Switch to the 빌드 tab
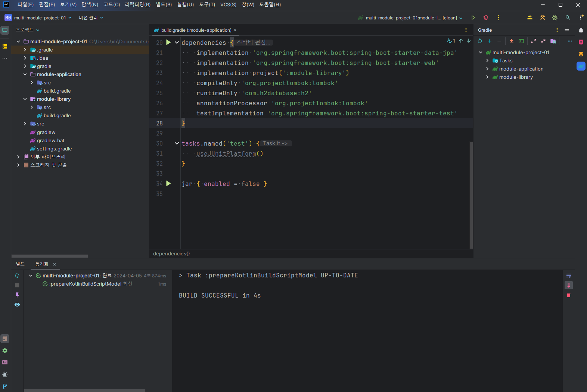Viewport: 587px width, 392px height. tap(20, 264)
